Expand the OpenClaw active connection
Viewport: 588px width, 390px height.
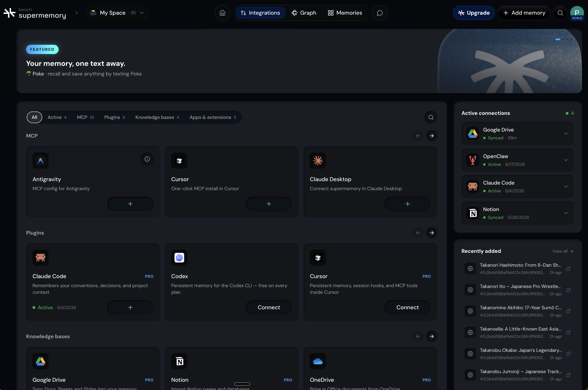tap(566, 160)
